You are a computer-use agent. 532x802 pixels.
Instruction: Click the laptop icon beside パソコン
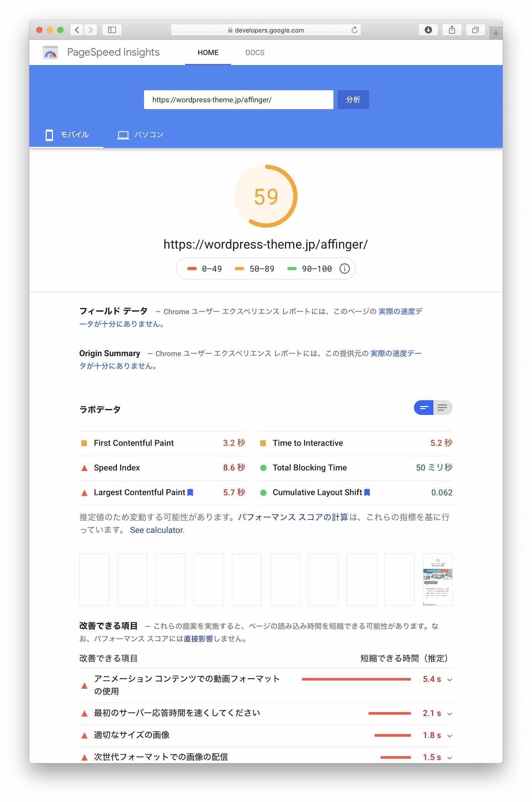(x=123, y=135)
